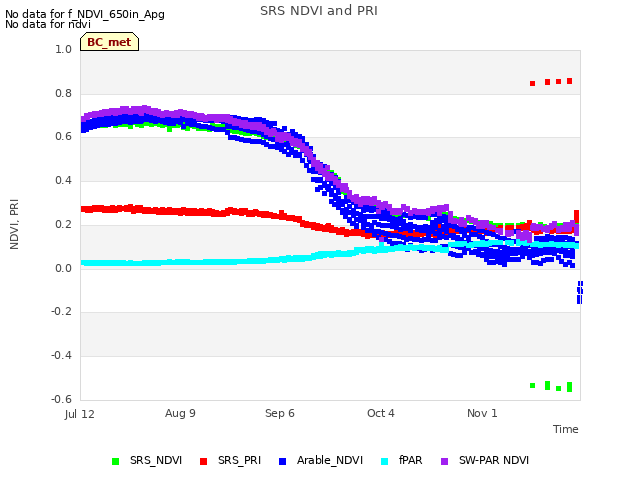Screen dimensions: 640x480
Task: Click the blue outlier points below zero
Action: point(580,292)
